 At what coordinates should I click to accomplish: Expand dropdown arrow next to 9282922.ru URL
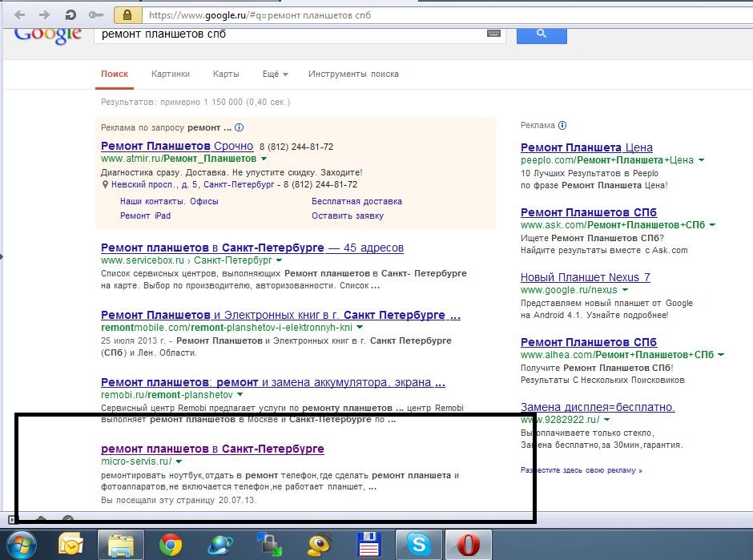point(606,420)
